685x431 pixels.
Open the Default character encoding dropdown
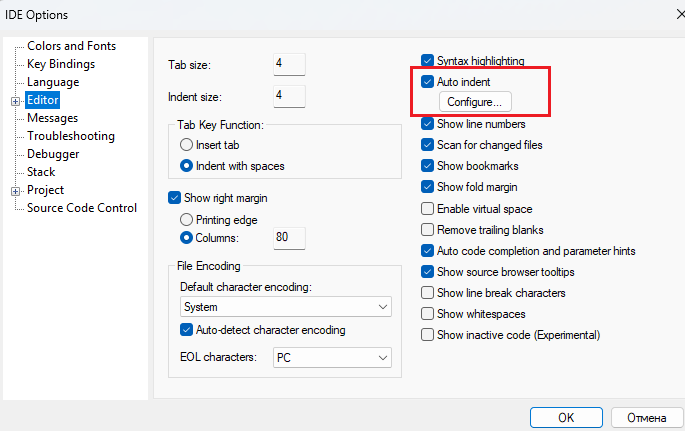285,307
